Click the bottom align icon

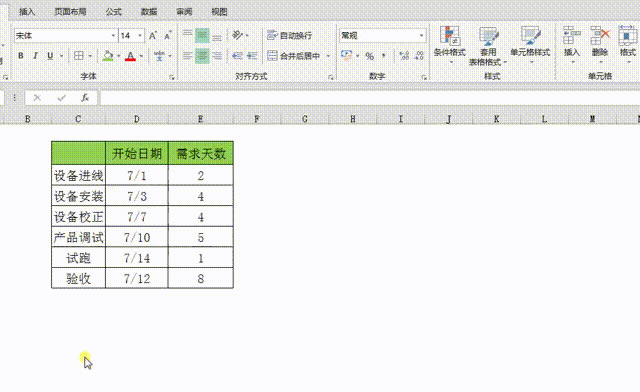(217, 36)
